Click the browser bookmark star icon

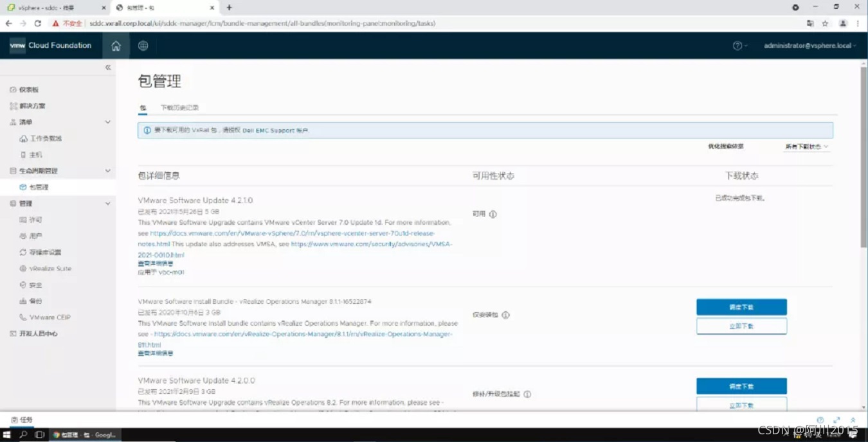click(x=825, y=23)
